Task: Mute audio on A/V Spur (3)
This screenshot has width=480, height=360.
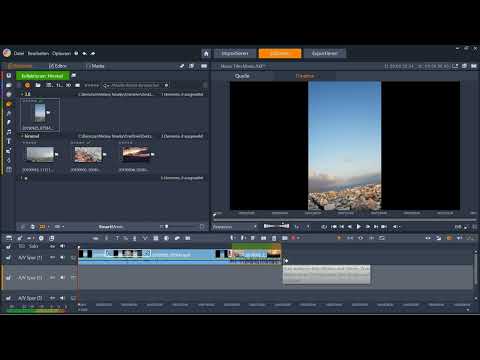Action: (62, 298)
